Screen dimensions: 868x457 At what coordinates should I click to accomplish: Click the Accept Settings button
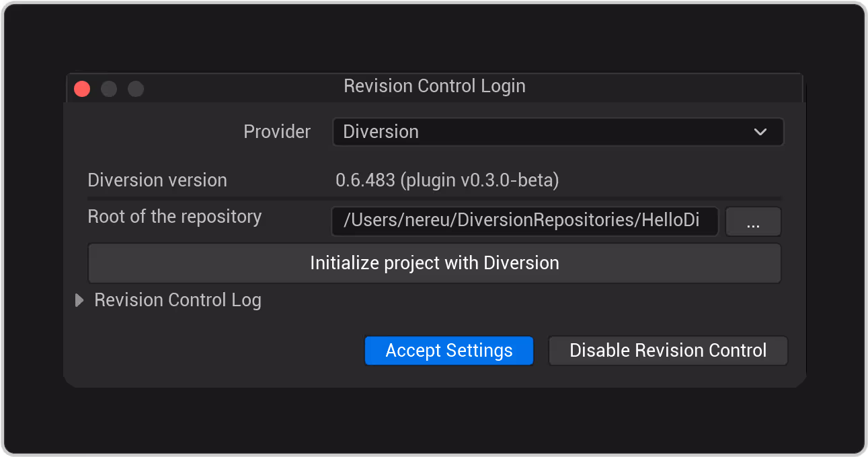449,351
